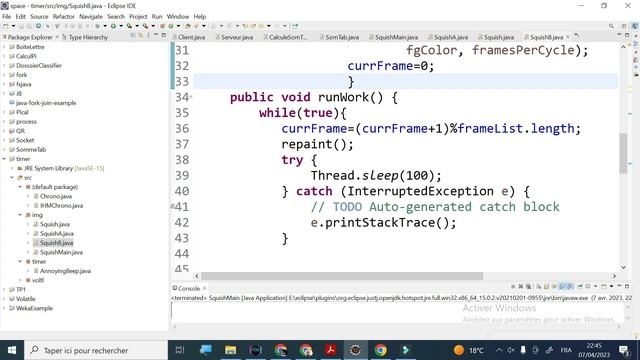
Task: Click the editor horizontal scrollbar
Action: tap(342, 276)
